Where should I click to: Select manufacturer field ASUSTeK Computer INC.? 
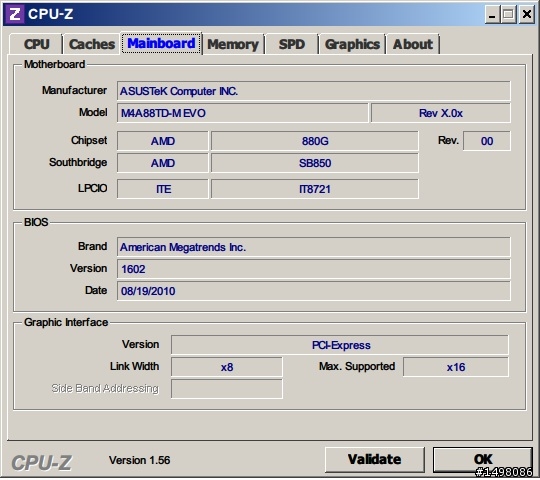click(x=313, y=91)
